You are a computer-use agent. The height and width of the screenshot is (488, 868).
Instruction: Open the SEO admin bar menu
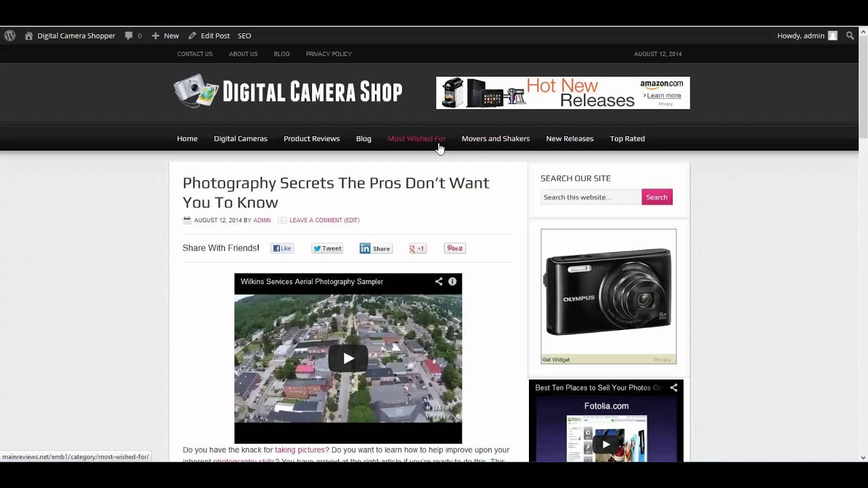(x=244, y=36)
